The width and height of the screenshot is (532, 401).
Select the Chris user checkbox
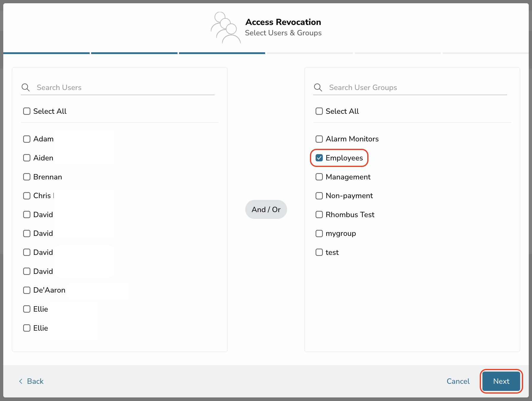(x=27, y=196)
